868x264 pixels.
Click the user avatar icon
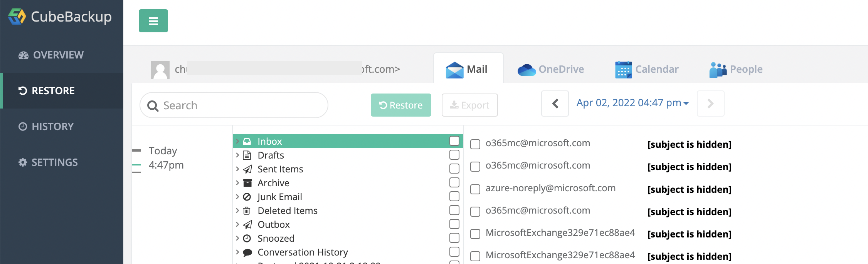click(160, 70)
